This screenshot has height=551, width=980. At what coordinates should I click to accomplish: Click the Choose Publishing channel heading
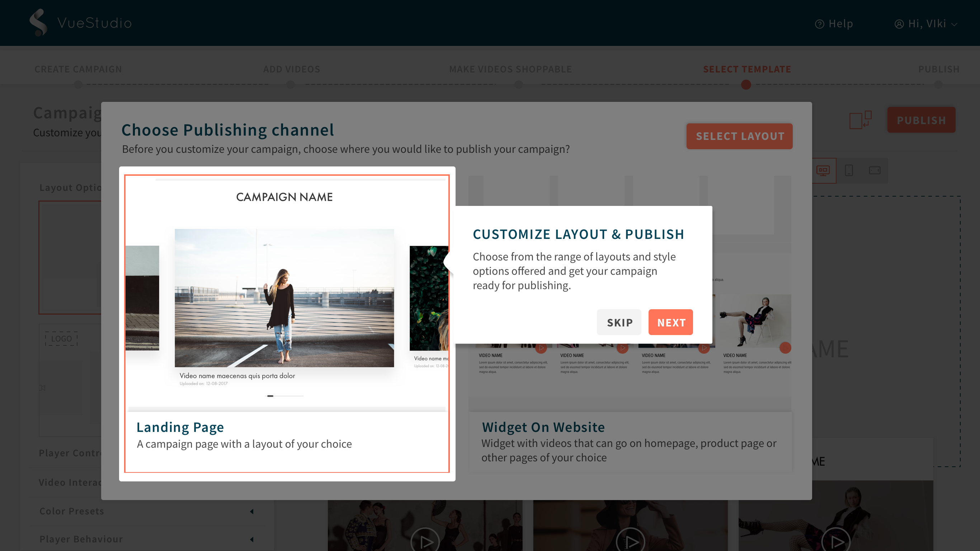[x=227, y=130]
